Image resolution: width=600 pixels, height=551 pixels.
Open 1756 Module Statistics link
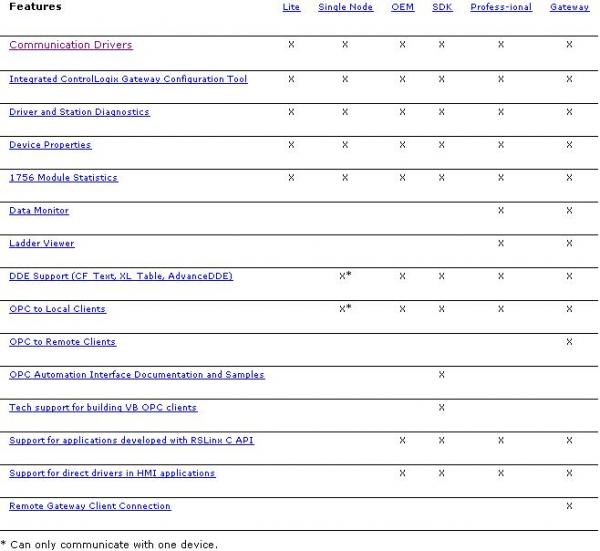[x=64, y=178]
